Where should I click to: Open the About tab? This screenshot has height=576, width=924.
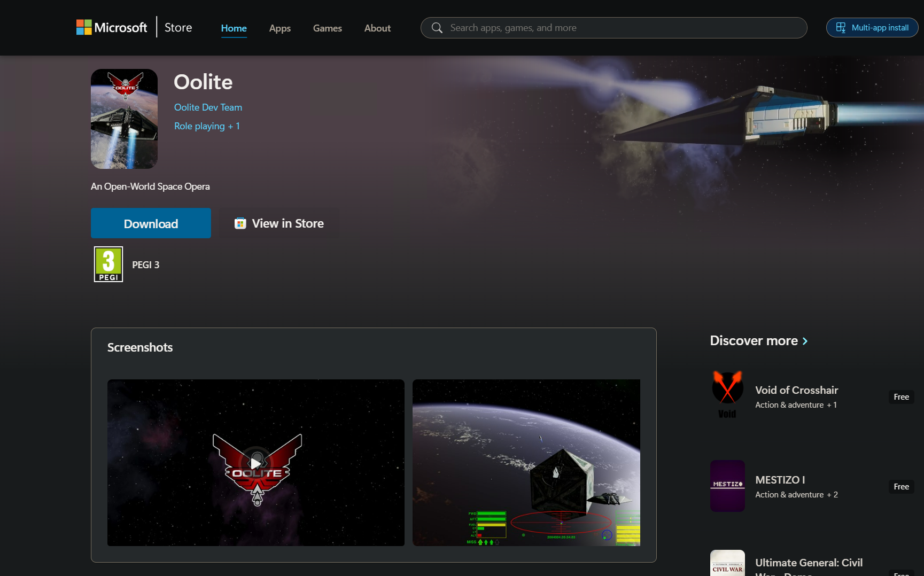click(x=377, y=28)
